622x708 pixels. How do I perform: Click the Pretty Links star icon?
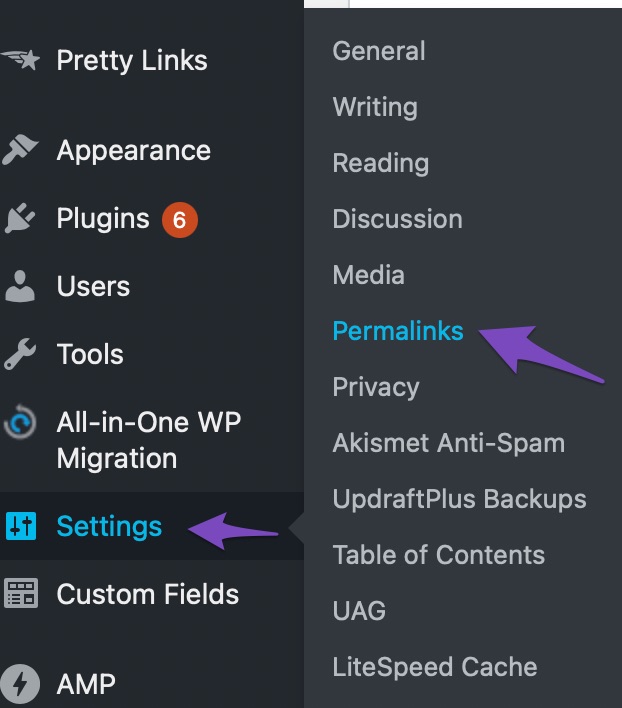point(20,60)
